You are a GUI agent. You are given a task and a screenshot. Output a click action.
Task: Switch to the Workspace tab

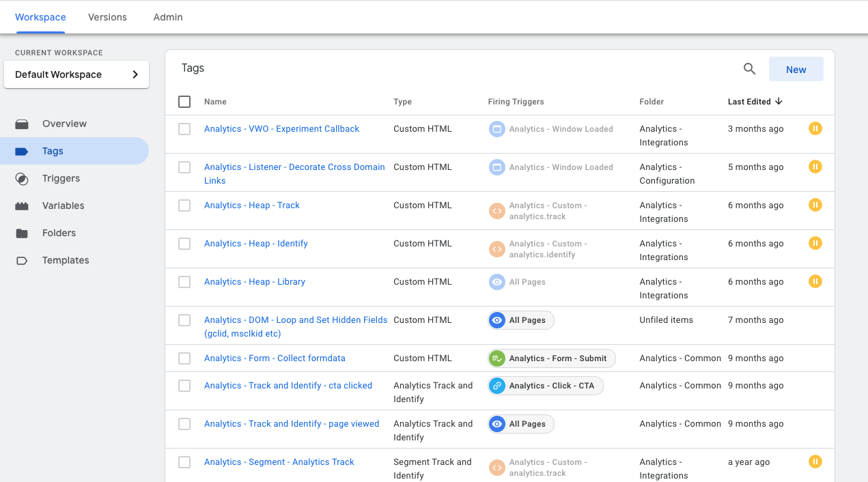tap(40, 17)
